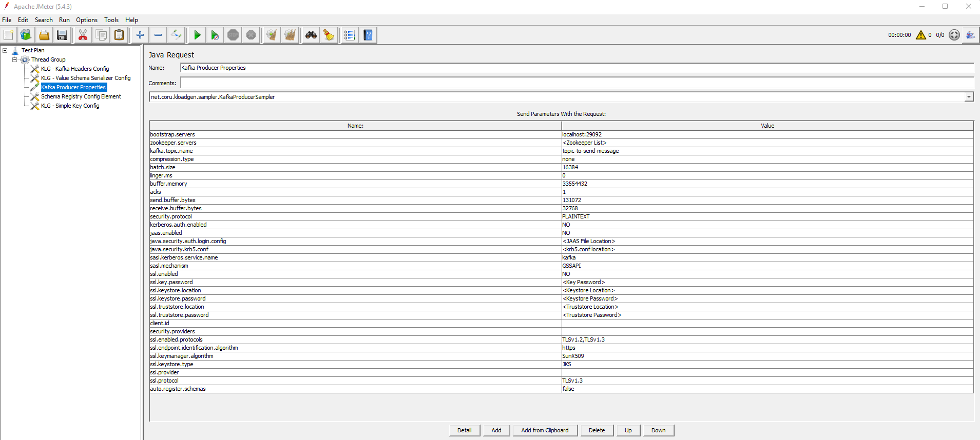Screen dimensions: 980x440
Task: Paste the clipboard element
Action: click(119, 35)
